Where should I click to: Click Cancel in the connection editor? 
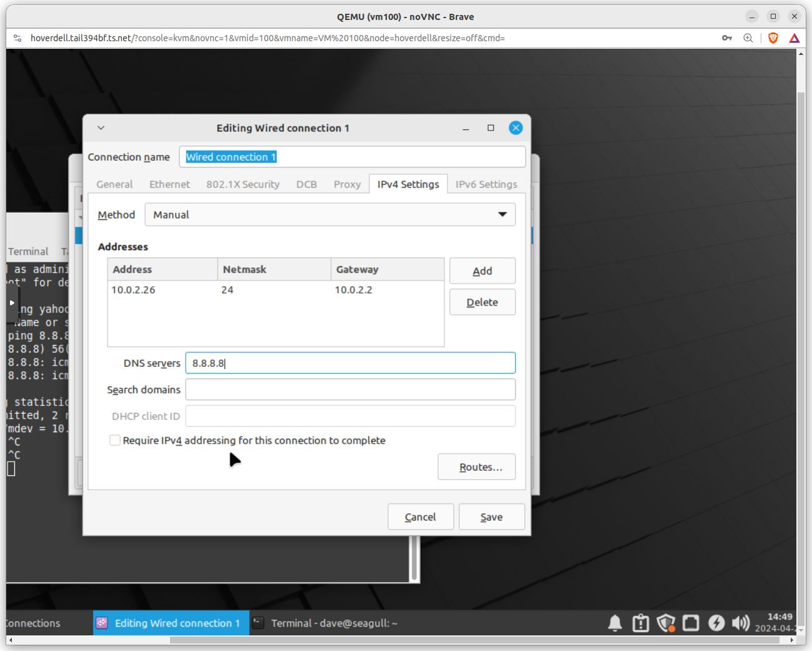coord(421,517)
